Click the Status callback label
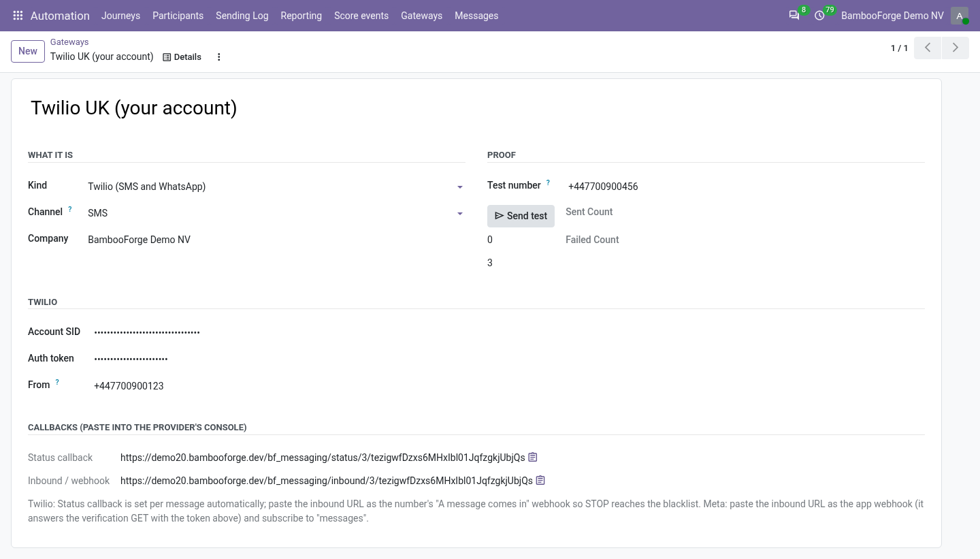 (x=61, y=458)
